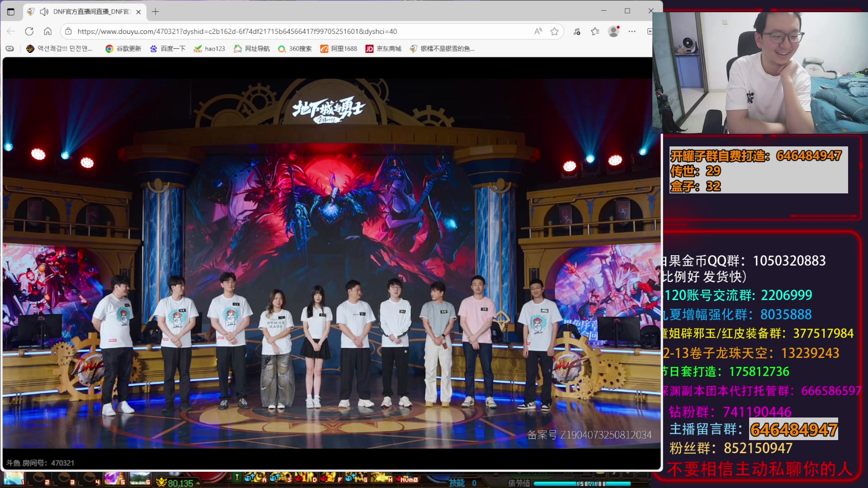
Task: Close the DNF官方直播间 tab
Action: tap(138, 12)
